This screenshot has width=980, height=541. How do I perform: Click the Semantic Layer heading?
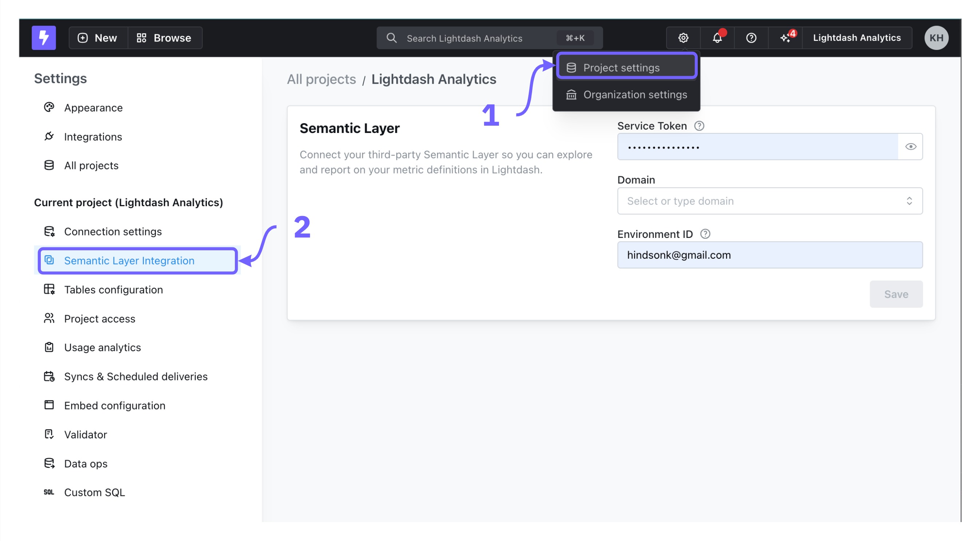coord(349,128)
